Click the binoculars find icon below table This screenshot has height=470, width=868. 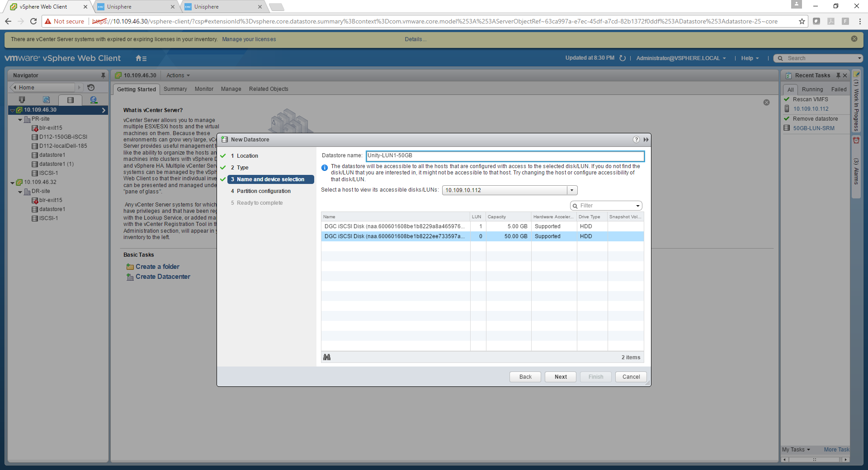[327, 357]
